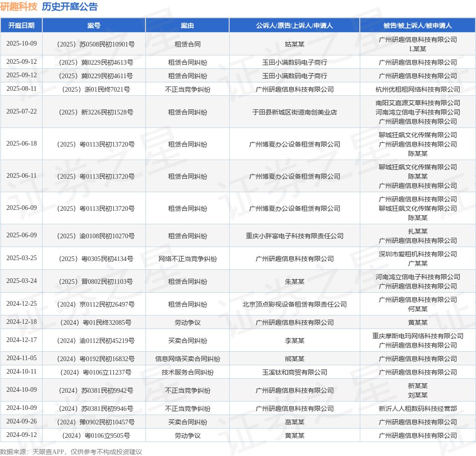476x456 pixels.
Task: Select the date 2024-10-11
Action: coord(21,371)
